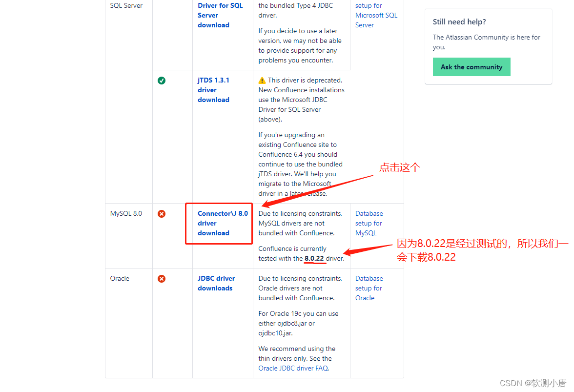Screen dimensions: 574x392
Task: Click 'The Atlassian Community is here for you' text
Action: (x=486, y=42)
